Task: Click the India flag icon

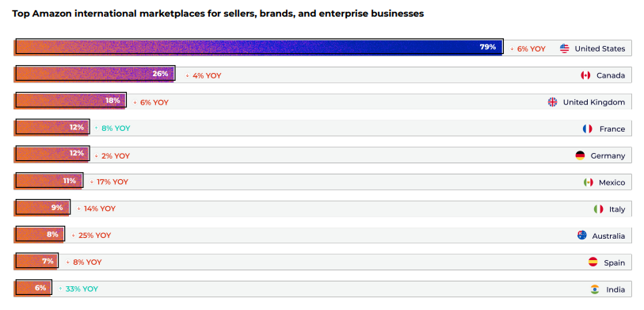Action: [x=595, y=289]
